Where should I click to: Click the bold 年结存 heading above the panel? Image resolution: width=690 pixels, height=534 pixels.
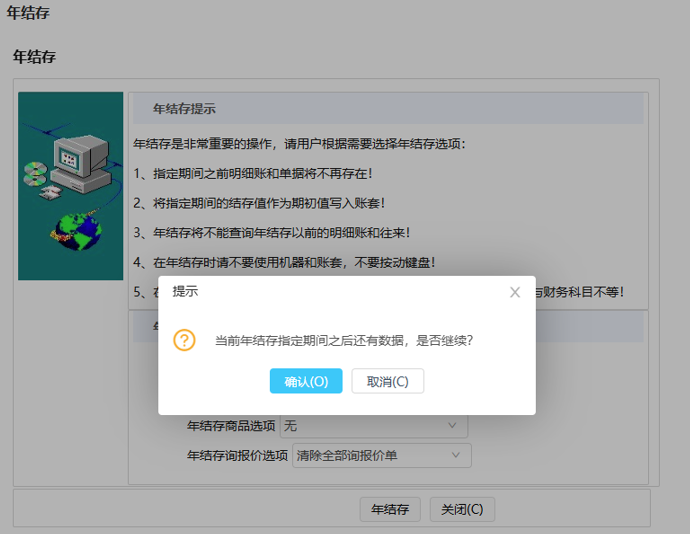(x=34, y=57)
